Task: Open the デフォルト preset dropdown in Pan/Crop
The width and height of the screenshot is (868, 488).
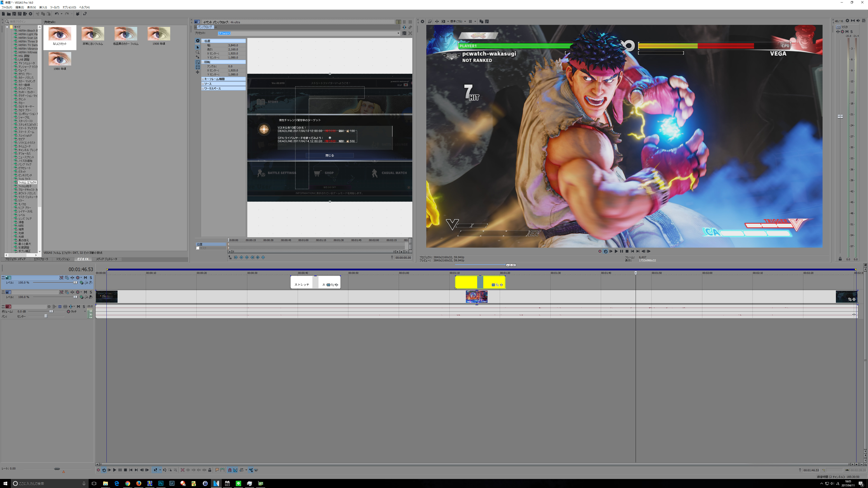Action: (398, 33)
